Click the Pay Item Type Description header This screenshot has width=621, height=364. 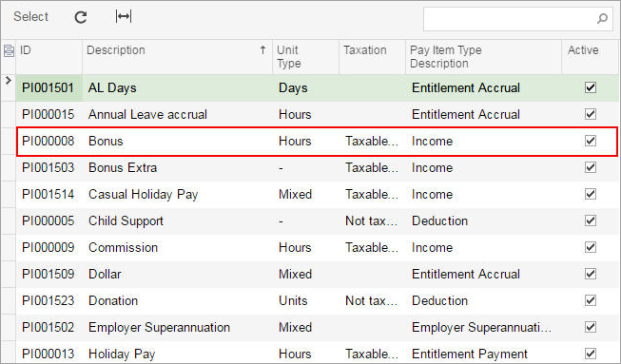point(483,57)
